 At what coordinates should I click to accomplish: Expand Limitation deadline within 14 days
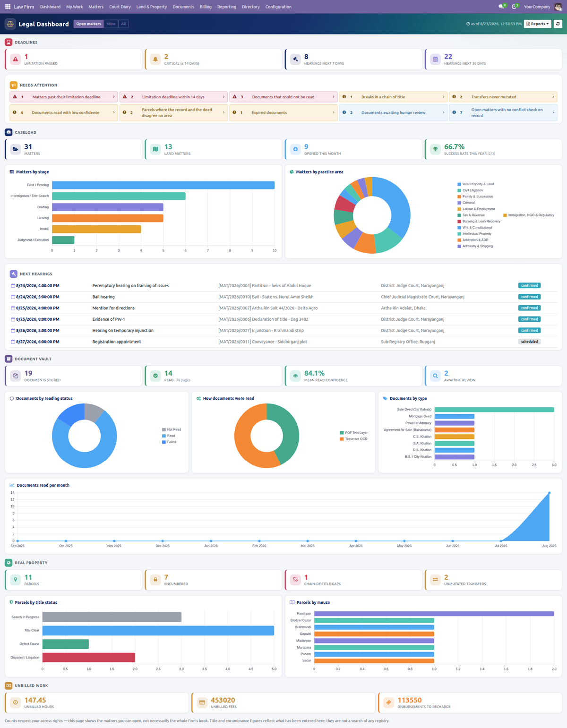(x=173, y=97)
